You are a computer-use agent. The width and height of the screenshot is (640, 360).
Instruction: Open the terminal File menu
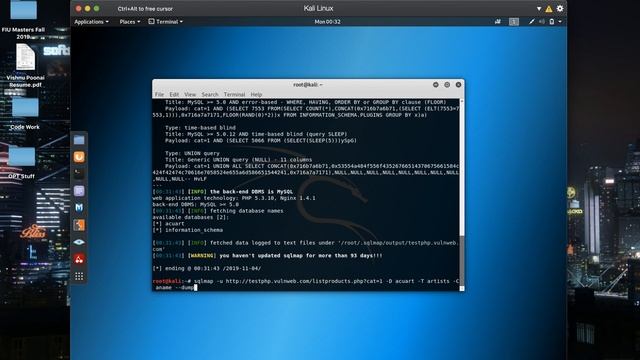159,94
